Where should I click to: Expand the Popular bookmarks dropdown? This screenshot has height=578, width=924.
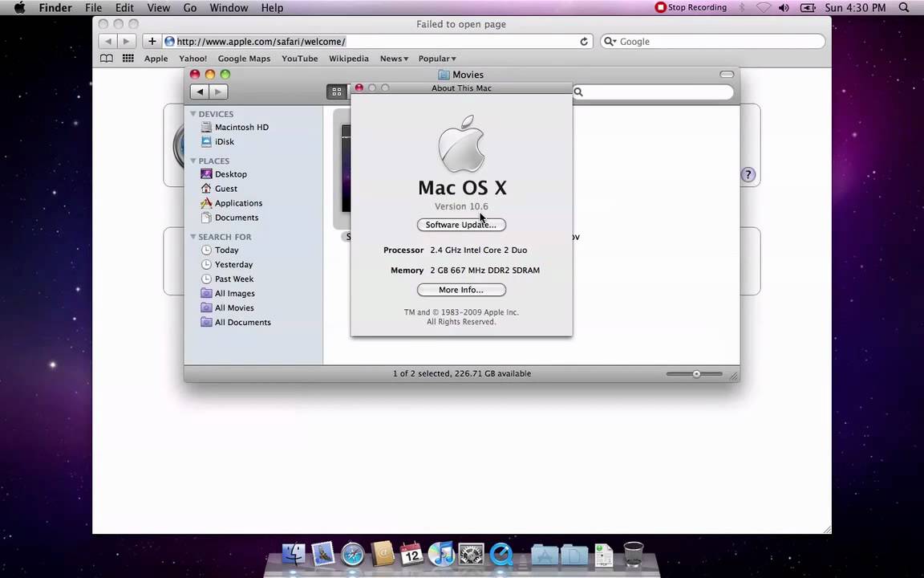pos(437,59)
